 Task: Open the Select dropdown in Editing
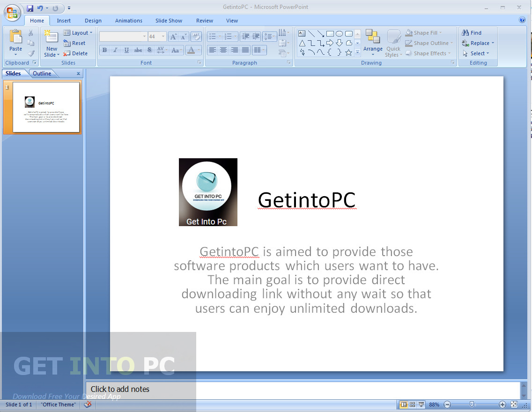point(476,53)
